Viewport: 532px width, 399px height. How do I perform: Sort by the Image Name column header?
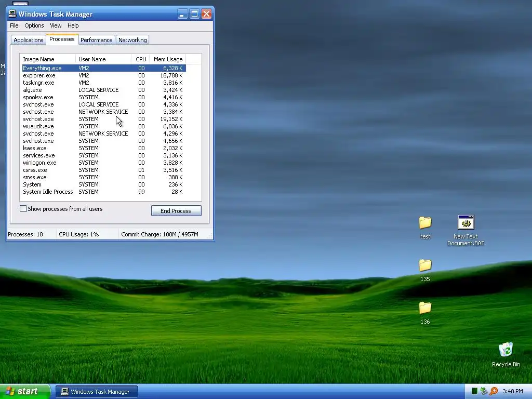point(47,59)
